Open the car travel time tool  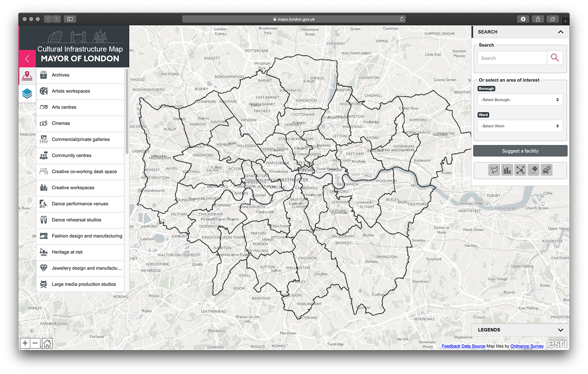click(x=546, y=170)
